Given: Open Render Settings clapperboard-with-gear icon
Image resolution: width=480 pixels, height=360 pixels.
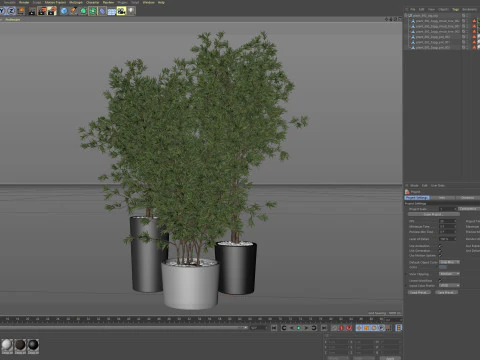Looking at the screenshot, I should [52, 11].
